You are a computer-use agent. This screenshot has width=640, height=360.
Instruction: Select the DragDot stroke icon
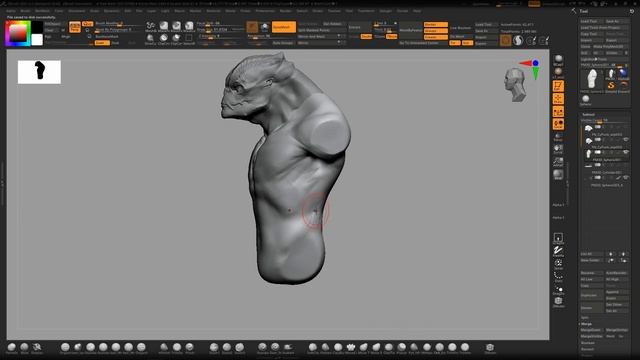click(558, 289)
